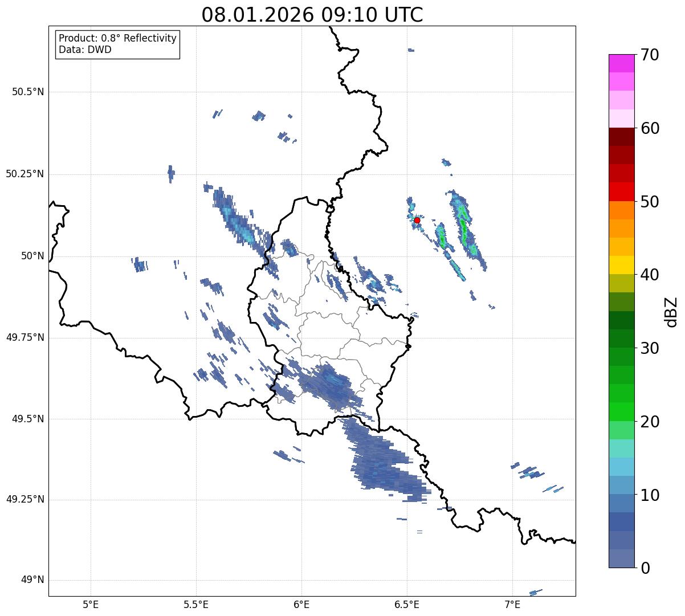685x616 pixels.
Task: Click the red station marker on the map
Action: 417,220
